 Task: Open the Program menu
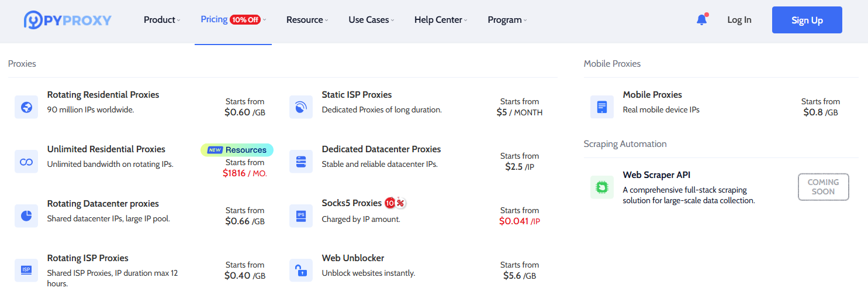507,20
